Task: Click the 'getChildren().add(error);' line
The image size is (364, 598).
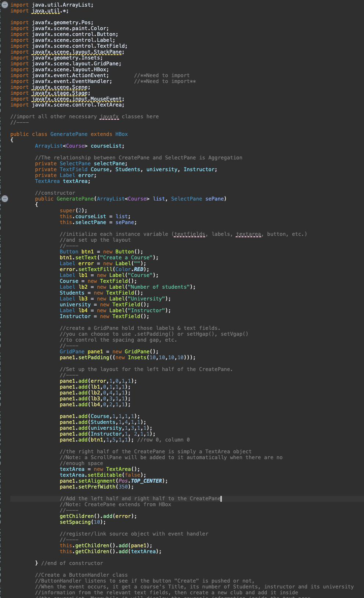Action: click(98, 516)
